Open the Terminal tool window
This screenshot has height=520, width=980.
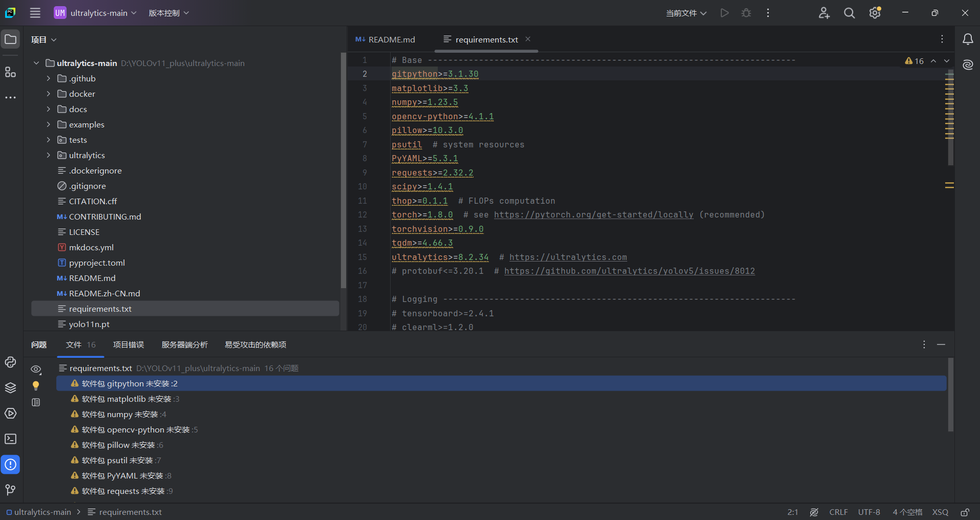11,439
